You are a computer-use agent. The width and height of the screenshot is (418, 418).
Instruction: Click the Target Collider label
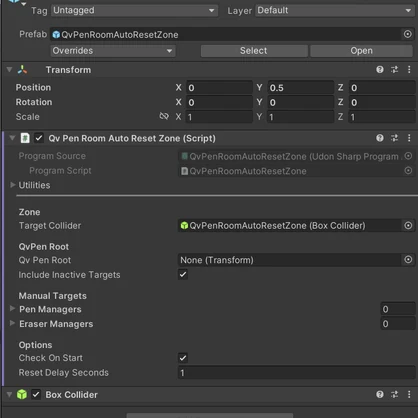(x=50, y=226)
